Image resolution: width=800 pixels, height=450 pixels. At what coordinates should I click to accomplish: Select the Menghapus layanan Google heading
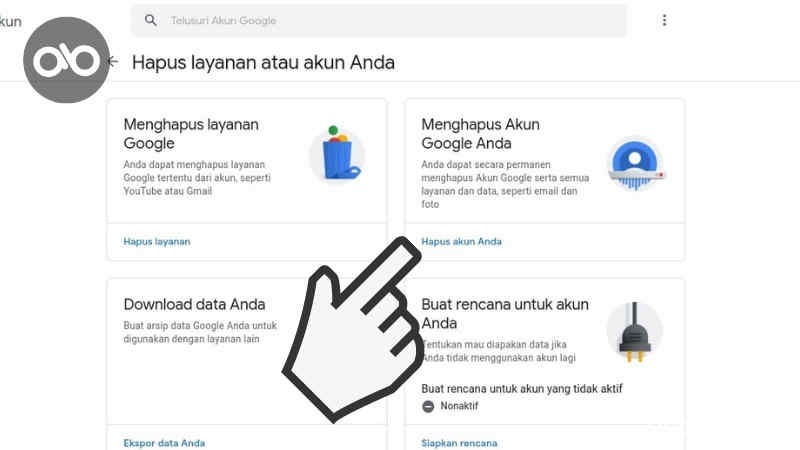191,134
